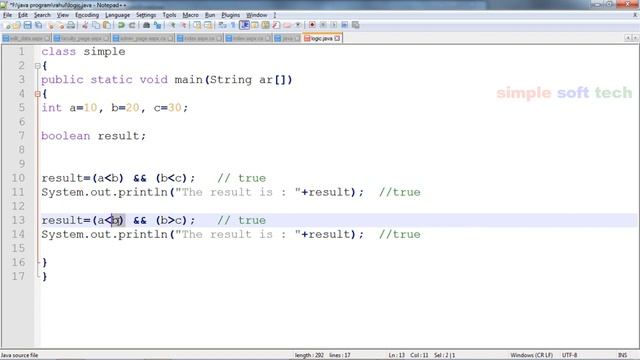This screenshot has height=360, width=640.
Task: Click the Open file toolbar icon
Action: (x=16, y=25)
